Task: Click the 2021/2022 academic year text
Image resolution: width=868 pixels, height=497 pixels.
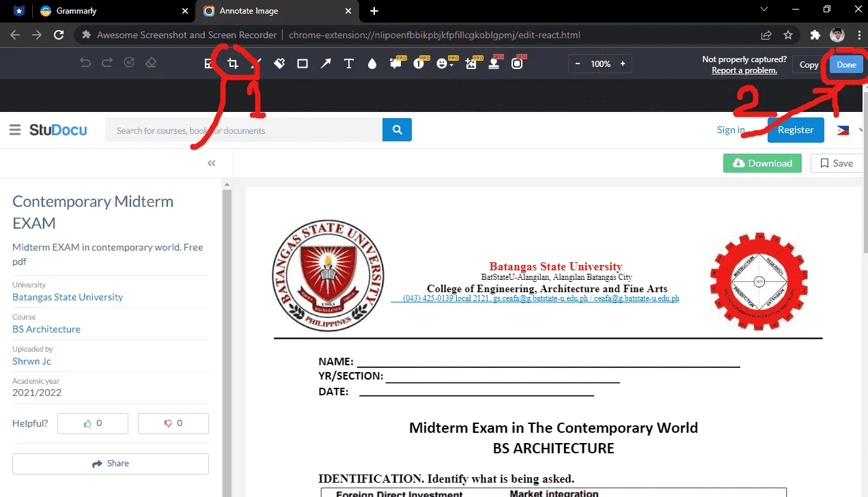Action: pos(37,393)
